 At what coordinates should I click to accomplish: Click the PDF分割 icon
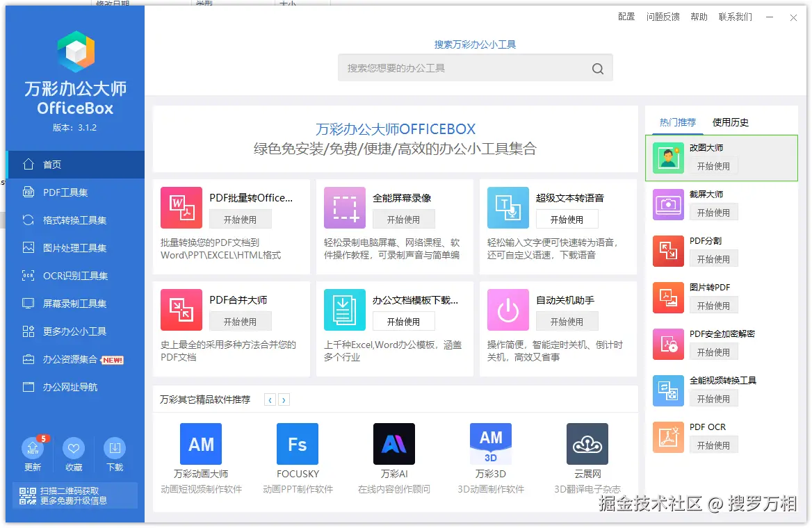pos(668,251)
